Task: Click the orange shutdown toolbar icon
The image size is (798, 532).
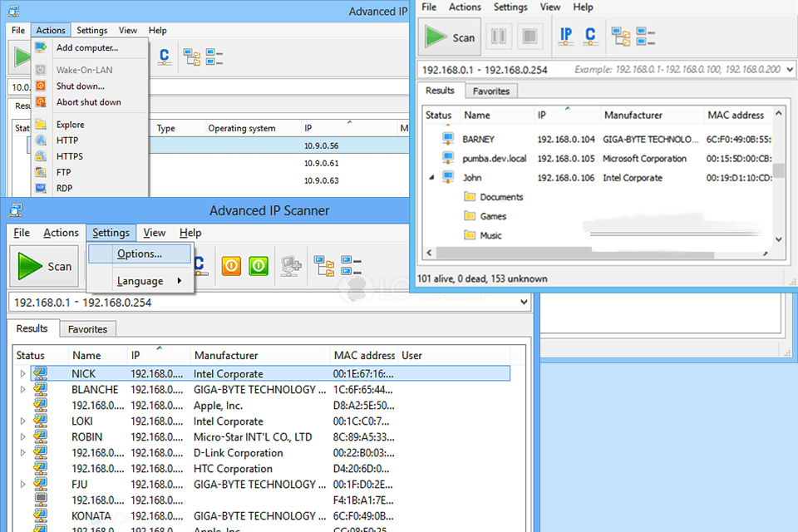Action: click(x=230, y=265)
